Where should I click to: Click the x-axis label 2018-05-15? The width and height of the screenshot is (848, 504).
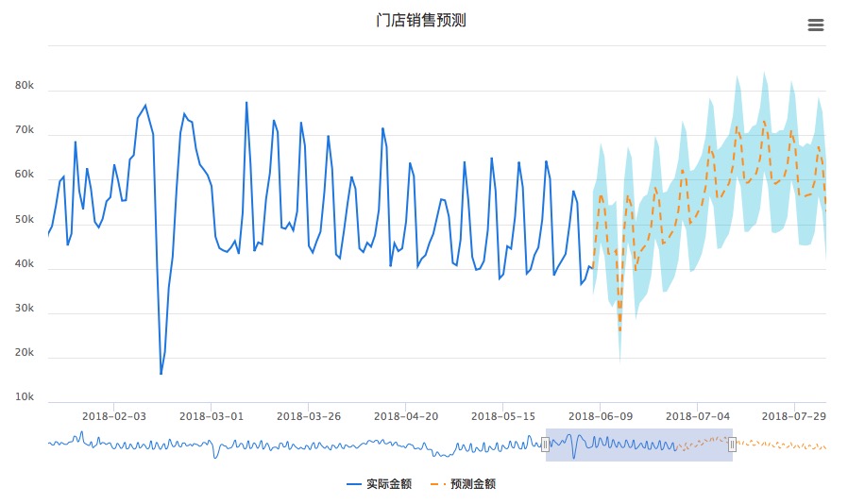tap(503, 416)
